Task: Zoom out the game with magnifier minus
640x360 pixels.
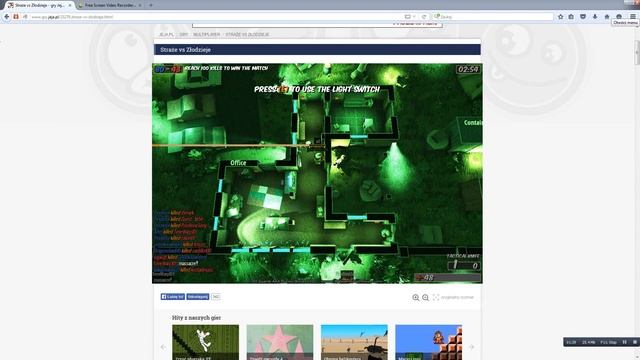Action: click(x=425, y=298)
